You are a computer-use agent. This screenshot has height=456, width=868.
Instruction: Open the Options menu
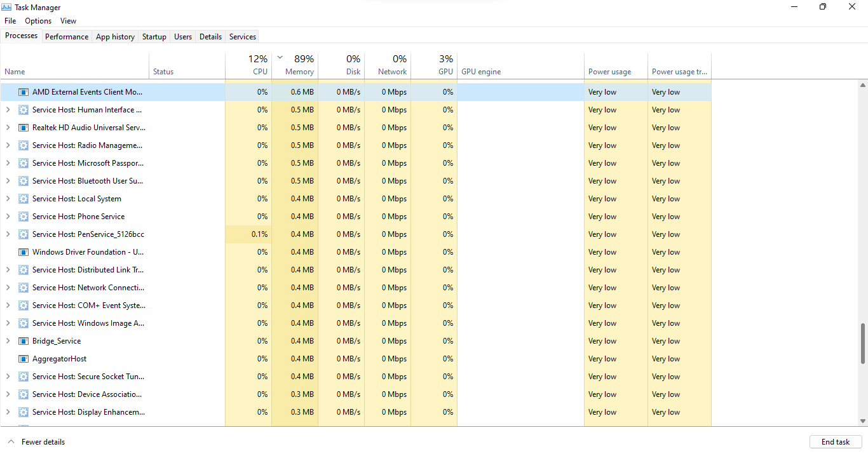pyautogui.click(x=38, y=21)
